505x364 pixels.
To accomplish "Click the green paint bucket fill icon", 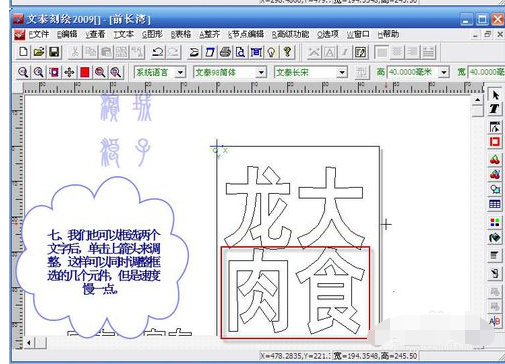I will 495,238.
